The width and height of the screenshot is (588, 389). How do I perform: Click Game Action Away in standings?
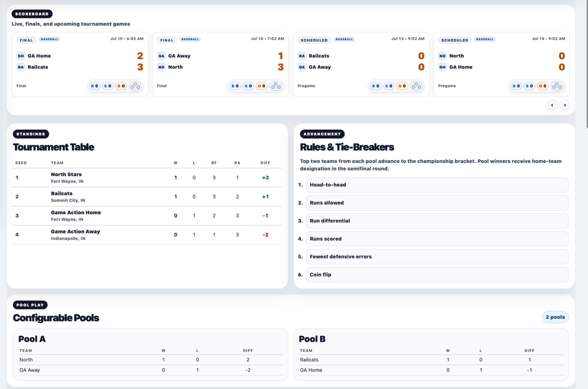76,232
